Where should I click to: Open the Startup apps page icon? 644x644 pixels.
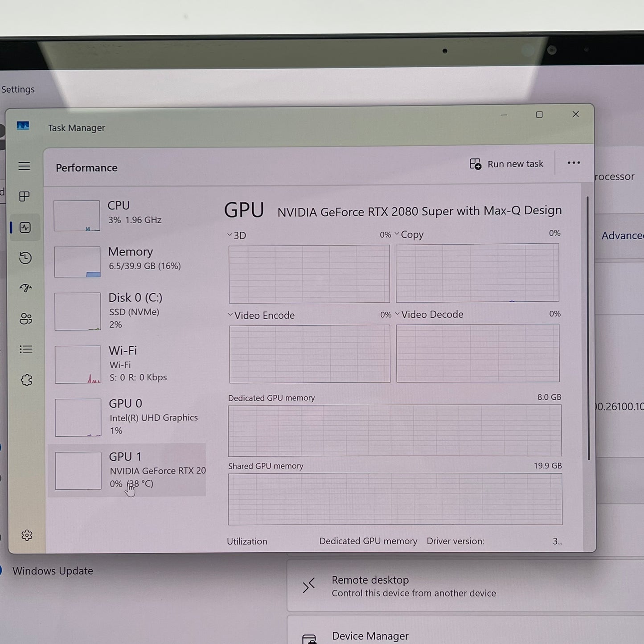point(26,288)
